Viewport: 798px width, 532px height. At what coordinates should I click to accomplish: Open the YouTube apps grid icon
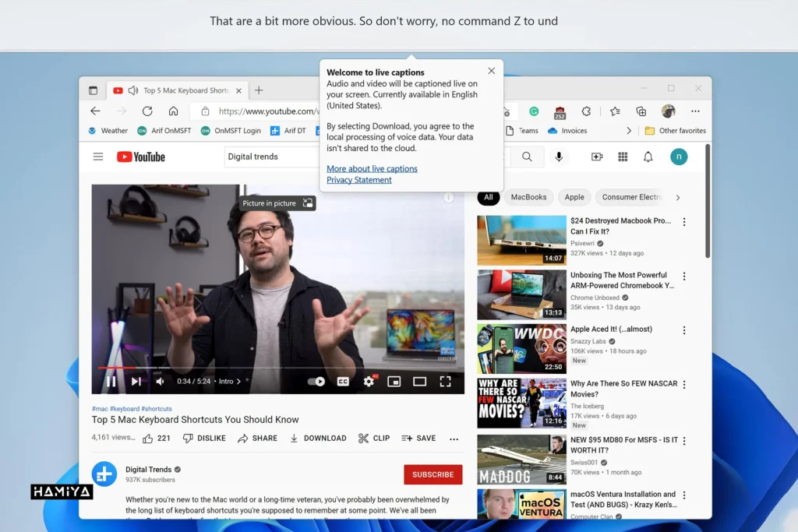623,157
